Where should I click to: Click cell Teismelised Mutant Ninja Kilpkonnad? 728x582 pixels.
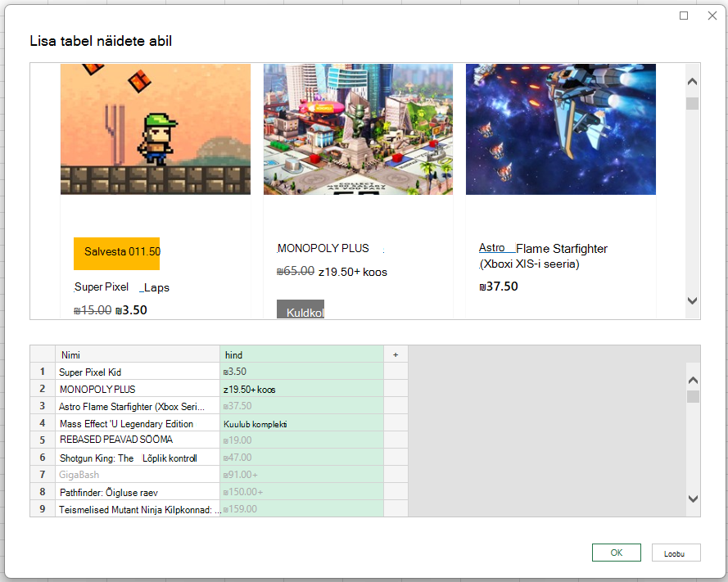pos(138,509)
